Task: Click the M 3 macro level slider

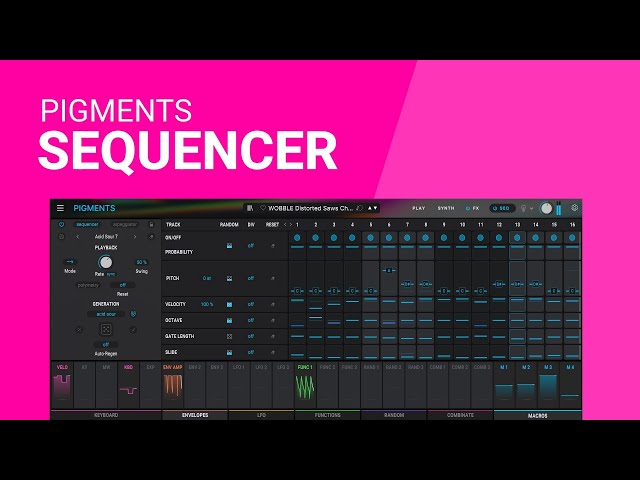Action: coord(548,387)
